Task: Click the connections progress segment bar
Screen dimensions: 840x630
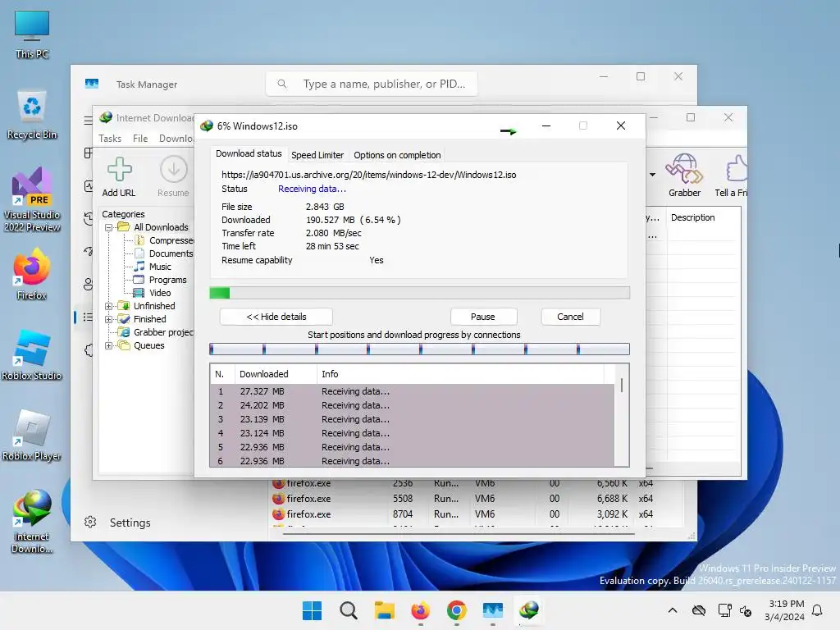Action: pyautogui.click(x=419, y=349)
